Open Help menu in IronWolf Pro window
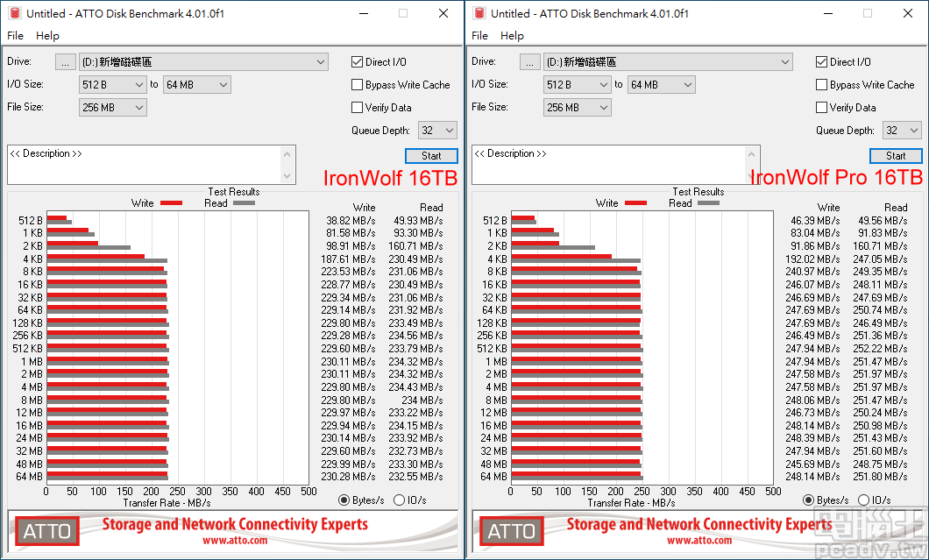Screen dimensions: 929x560 tap(512, 36)
